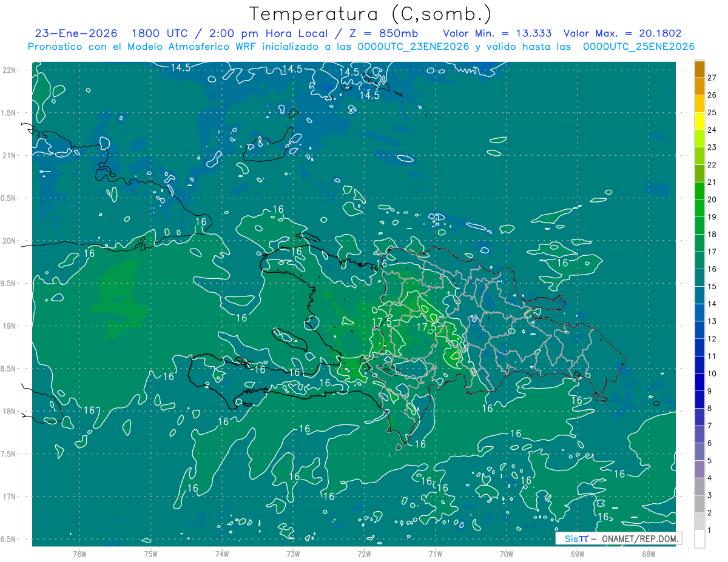Click the '18N' latitude axis label
This screenshot has height=562, width=728.
9,412
